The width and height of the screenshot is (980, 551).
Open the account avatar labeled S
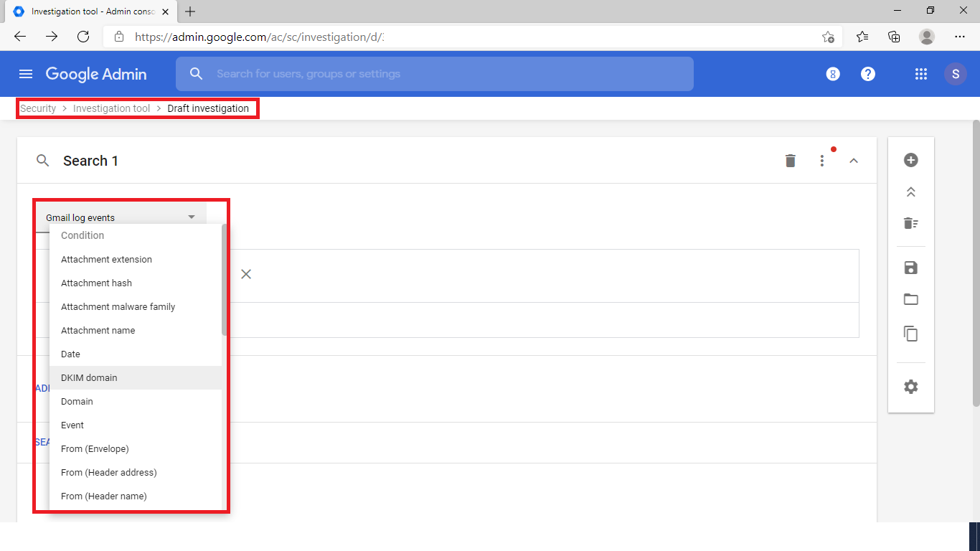click(x=956, y=74)
